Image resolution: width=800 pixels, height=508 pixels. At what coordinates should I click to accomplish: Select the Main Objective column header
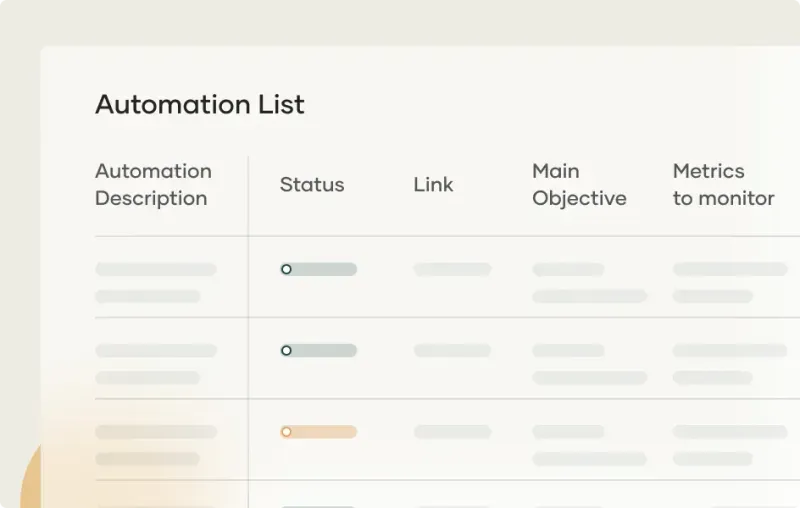pos(579,185)
